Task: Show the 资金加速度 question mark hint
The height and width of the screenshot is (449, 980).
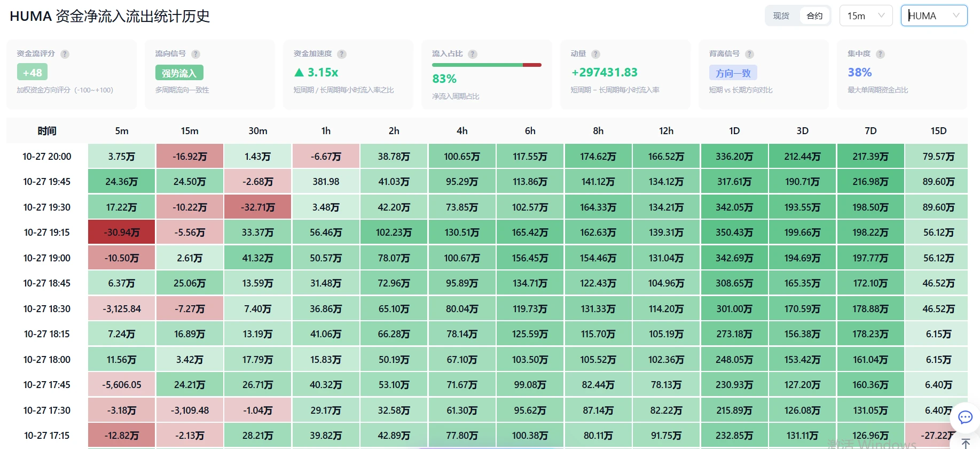Action: (342, 54)
